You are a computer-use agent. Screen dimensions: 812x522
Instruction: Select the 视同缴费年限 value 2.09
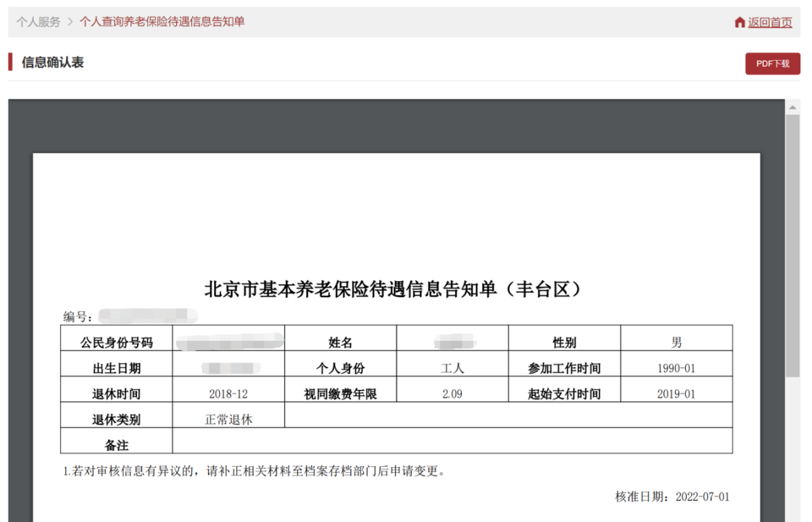tap(452, 394)
